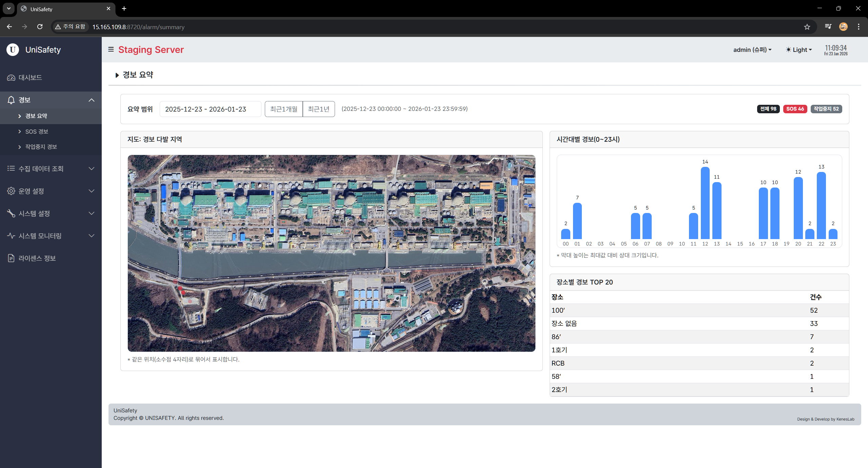
Task: Click the UniSafety logo icon
Action: coord(13,50)
